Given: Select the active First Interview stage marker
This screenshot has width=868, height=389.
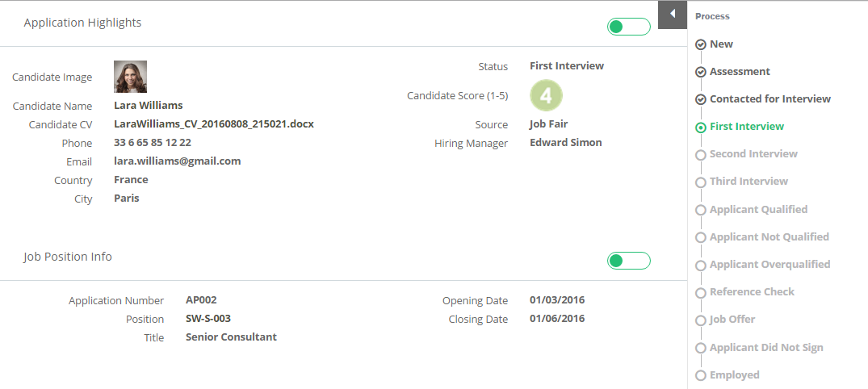Looking at the screenshot, I should (x=701, y=128).
